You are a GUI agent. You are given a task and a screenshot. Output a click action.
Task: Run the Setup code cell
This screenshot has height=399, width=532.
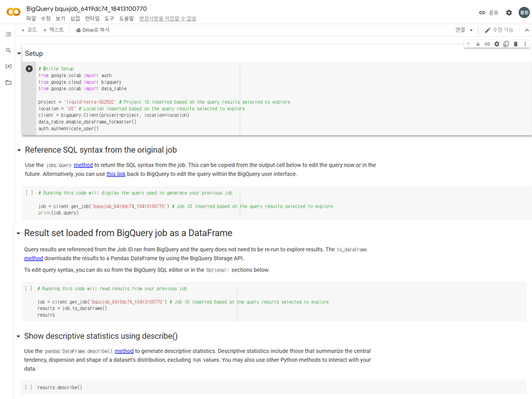tap(29, 68)
